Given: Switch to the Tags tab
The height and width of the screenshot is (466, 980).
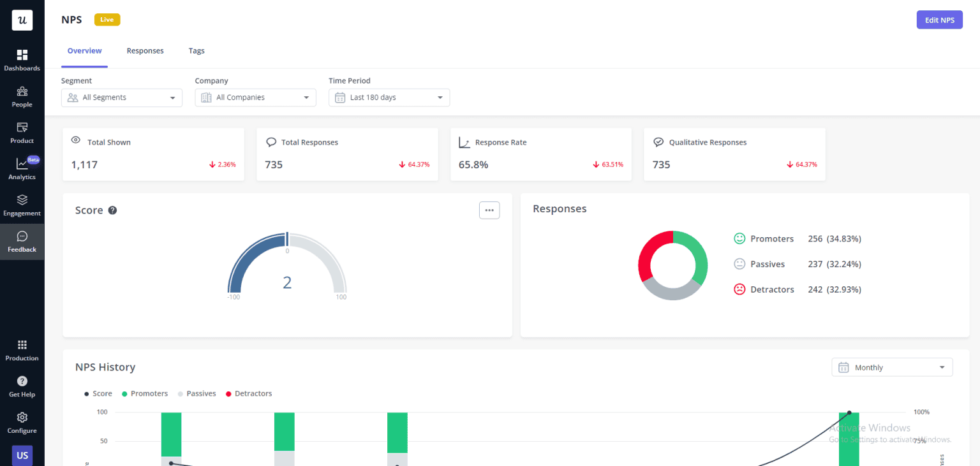Looking at the screenshot, I should (x=197, y=51).
